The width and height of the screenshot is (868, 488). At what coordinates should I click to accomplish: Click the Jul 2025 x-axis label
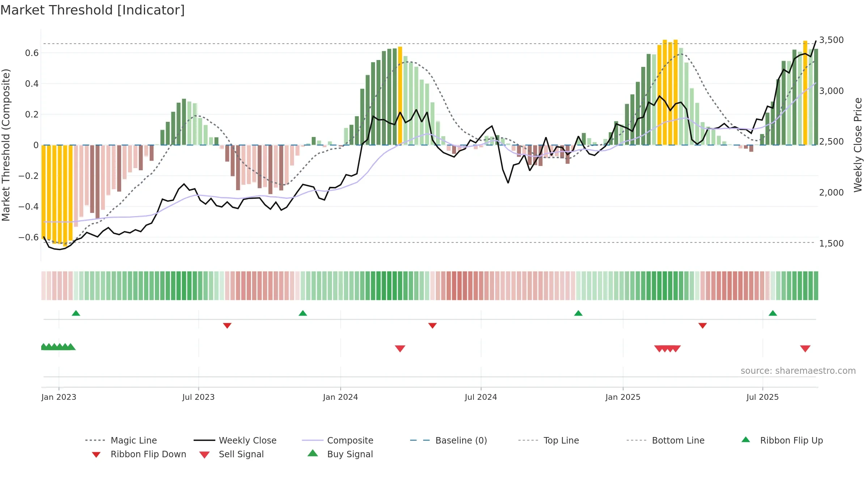762,397
